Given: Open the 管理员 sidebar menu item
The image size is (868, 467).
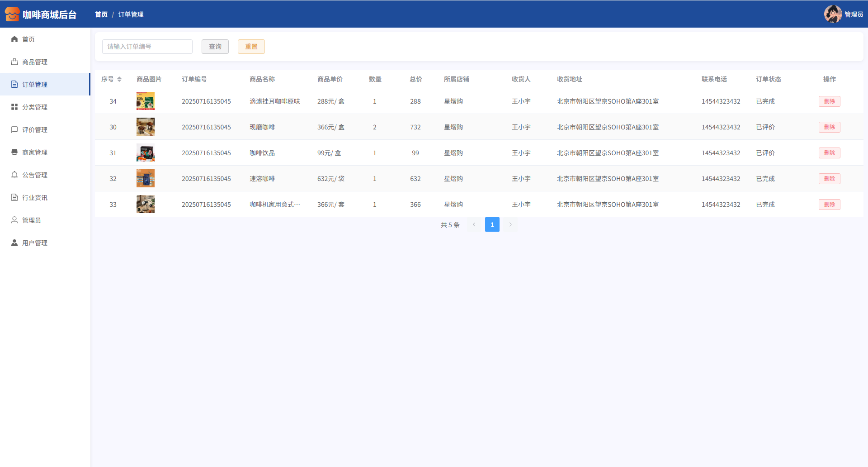Looking at the screenshot, I should pyautogui.click(x=32, y=220).
